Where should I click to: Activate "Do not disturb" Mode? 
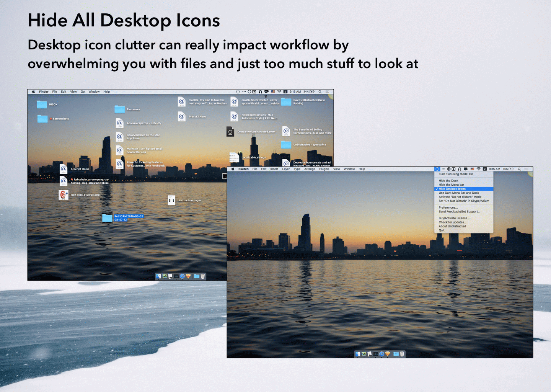point(464,197)
